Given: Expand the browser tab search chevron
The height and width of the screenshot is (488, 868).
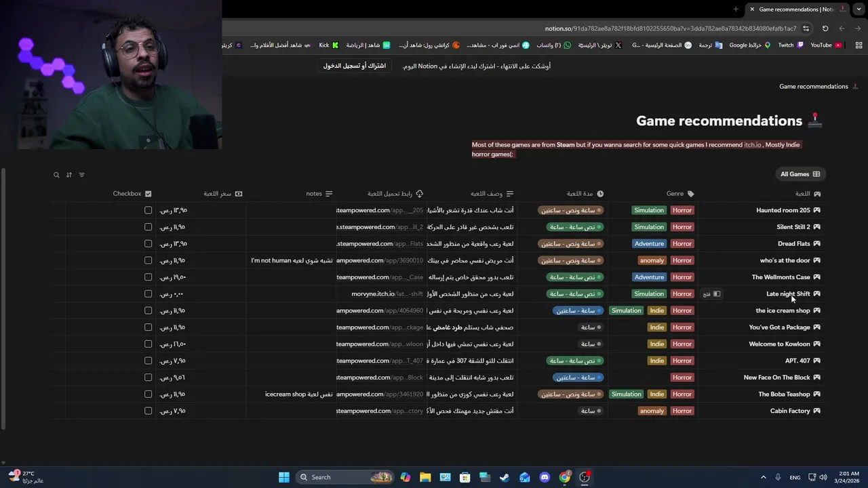Looking at the screenshot, I should pyautogui.click(x=859, y=9).
